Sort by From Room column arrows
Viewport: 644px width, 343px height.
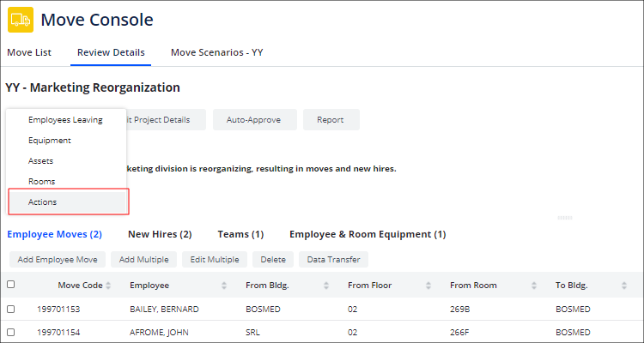(x=535, y=286)
